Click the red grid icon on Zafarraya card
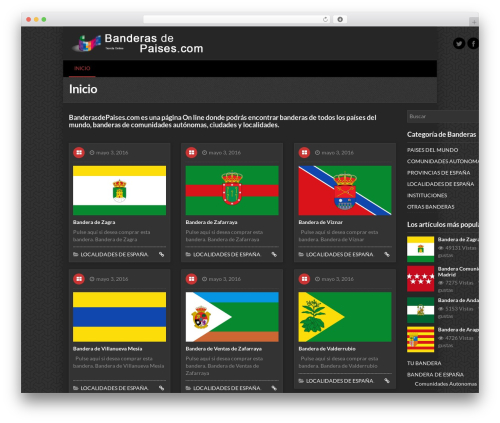The height and width of the screenshot is (423, 500). click(191, 153)
